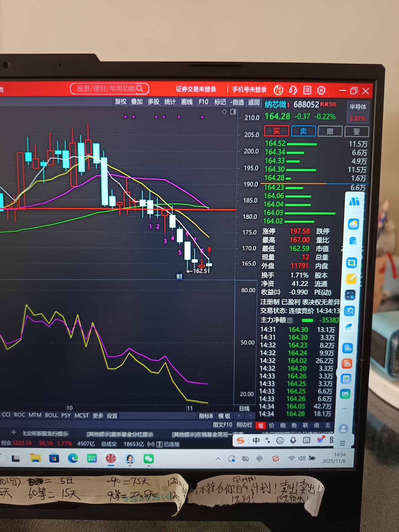
Task: Select the ROC indicator tab
Action: coord(20,415)
